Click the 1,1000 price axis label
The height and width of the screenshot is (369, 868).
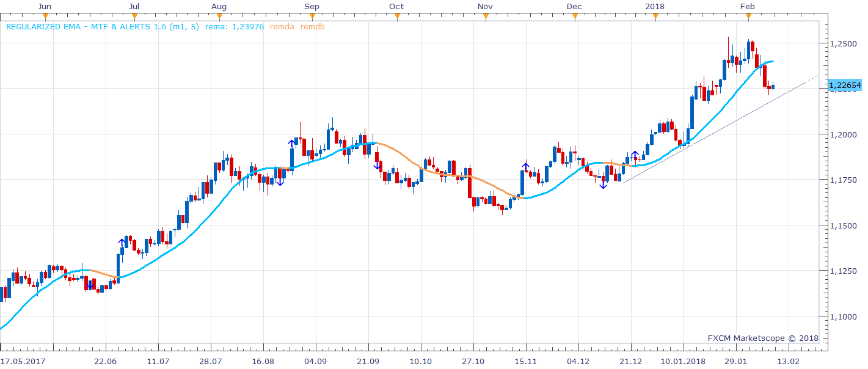click(842, 316)
